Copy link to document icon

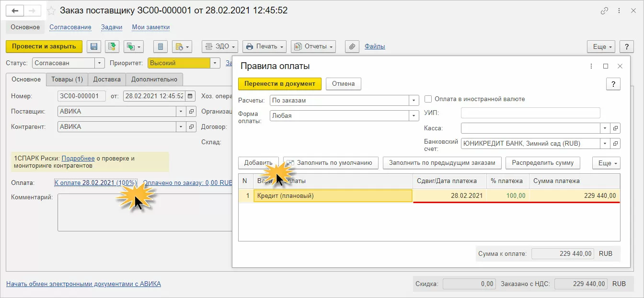coord(605,11)
